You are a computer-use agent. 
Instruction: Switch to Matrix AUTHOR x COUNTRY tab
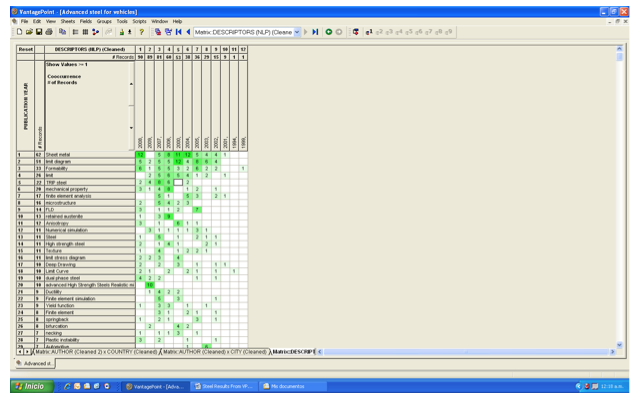coord(96,352)
